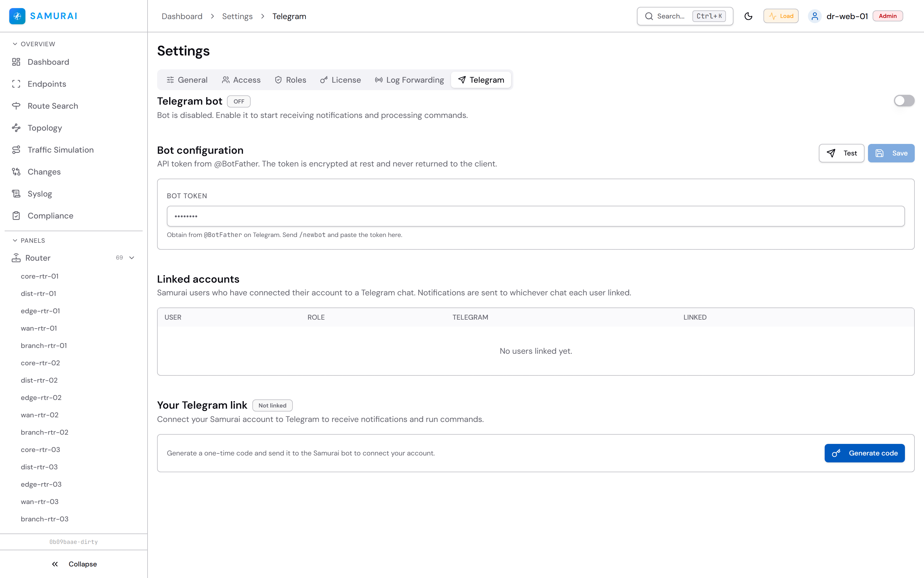Open the Log Forwarding tab

coord(410,80)
